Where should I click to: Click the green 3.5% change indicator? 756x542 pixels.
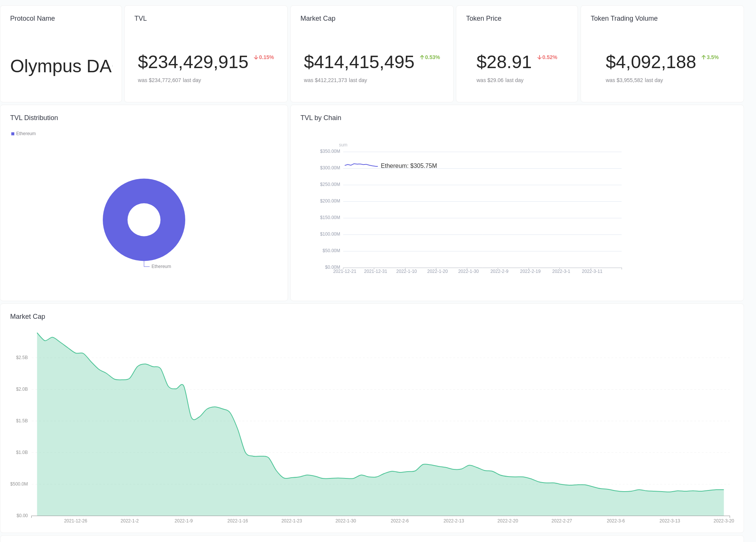point(710,57)
